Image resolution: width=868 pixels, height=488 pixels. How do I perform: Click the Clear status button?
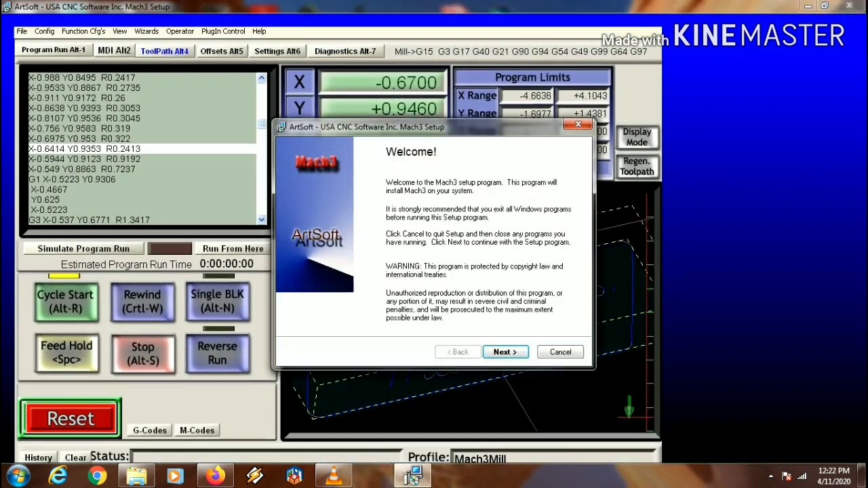click(x=75, y=457)
